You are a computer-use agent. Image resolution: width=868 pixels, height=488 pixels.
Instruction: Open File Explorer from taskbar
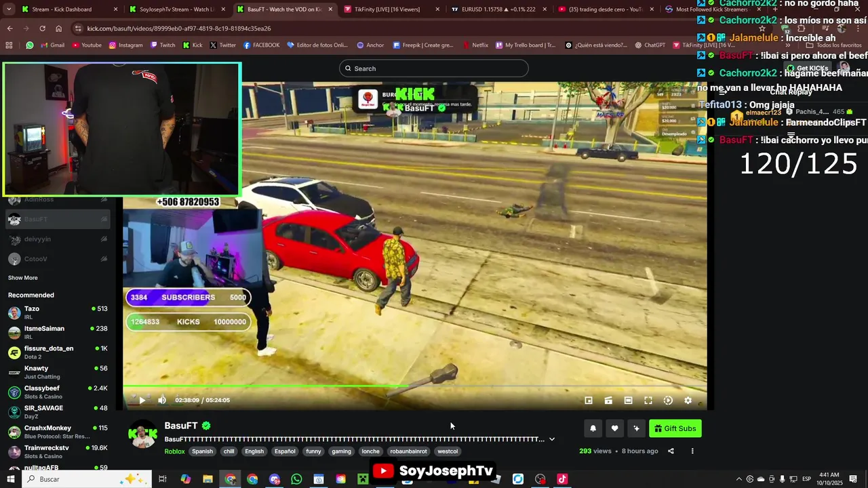tap(208, 479)
